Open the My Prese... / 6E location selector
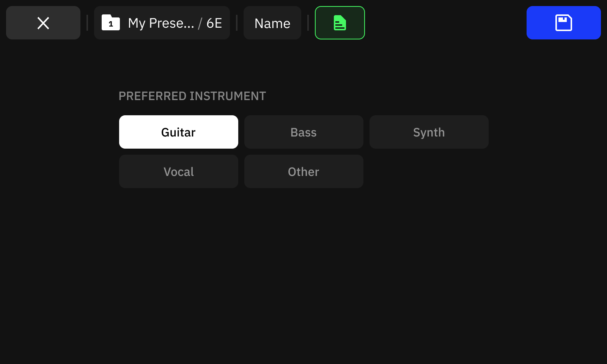The width and height of the screenshot is (607, 364). tap(162, 23)
